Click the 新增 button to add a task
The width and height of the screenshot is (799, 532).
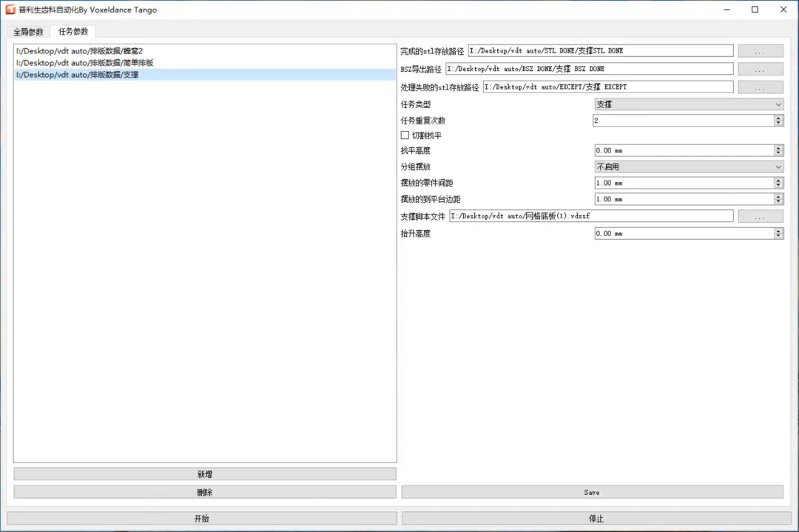pos(205,474)
